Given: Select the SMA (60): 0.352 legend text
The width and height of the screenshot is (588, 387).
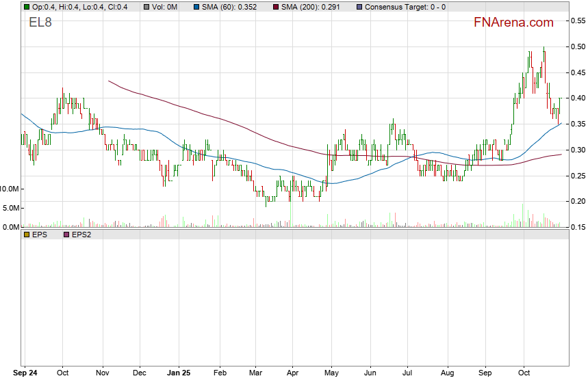Looking at the screenshot, I should [233, 7].
